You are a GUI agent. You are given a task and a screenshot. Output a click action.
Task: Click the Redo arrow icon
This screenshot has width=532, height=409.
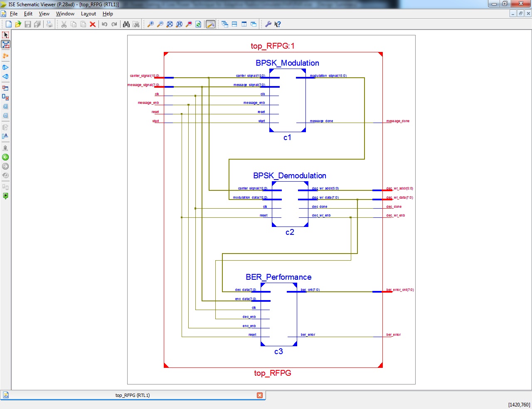114,24
